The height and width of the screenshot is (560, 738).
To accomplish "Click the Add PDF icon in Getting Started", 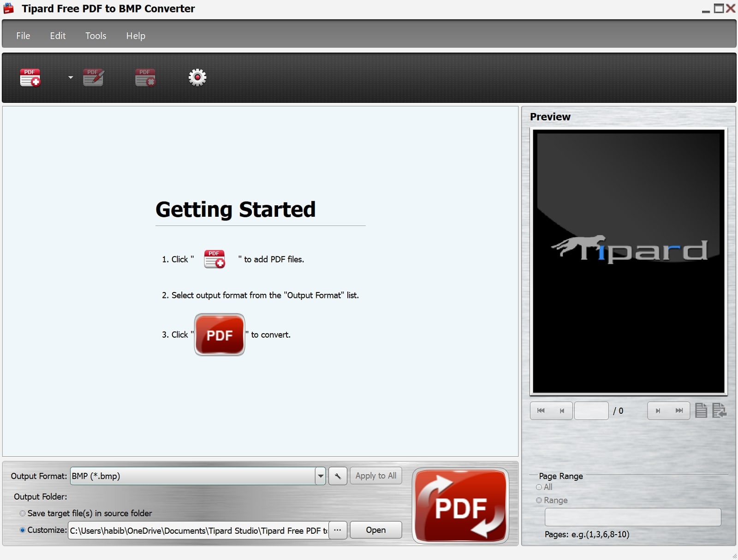I will 214,259.
